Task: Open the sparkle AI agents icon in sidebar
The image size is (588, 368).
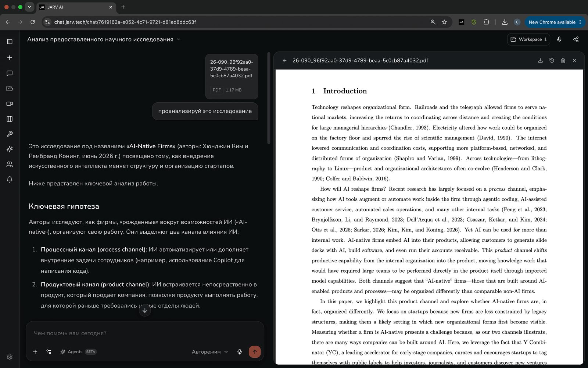Action: (10, 149)
